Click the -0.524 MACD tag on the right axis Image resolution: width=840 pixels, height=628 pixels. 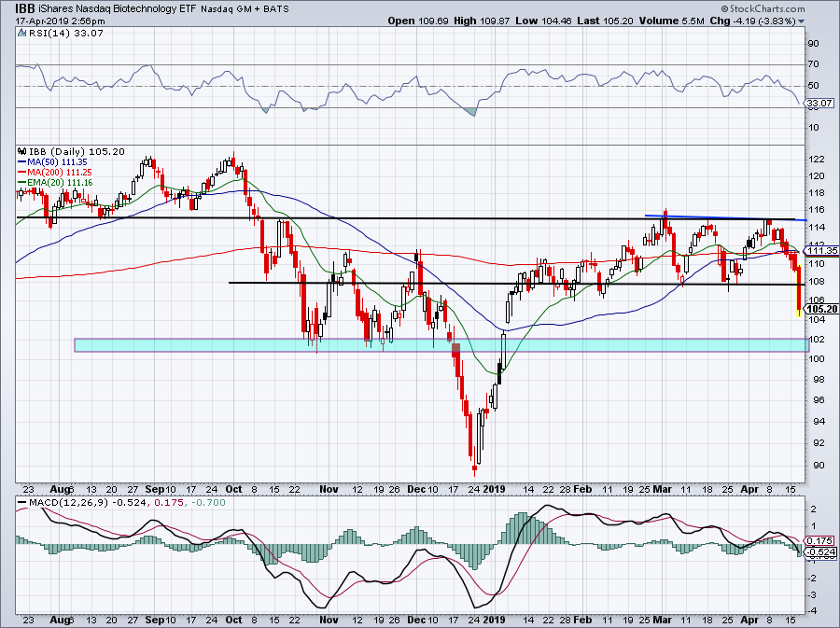click(821, 552)
